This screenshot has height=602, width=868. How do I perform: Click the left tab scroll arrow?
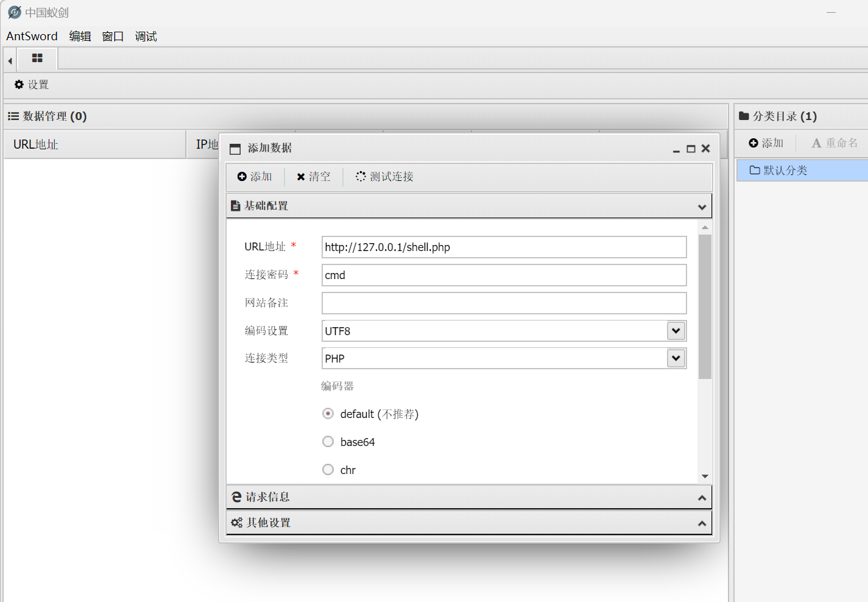[10, 60]
